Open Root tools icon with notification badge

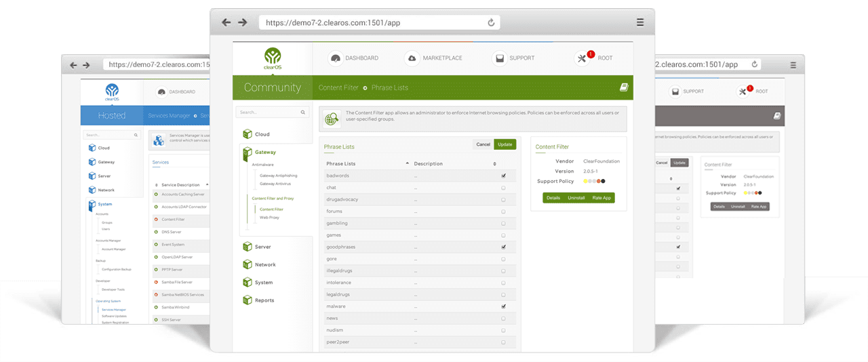pos(583,58)
